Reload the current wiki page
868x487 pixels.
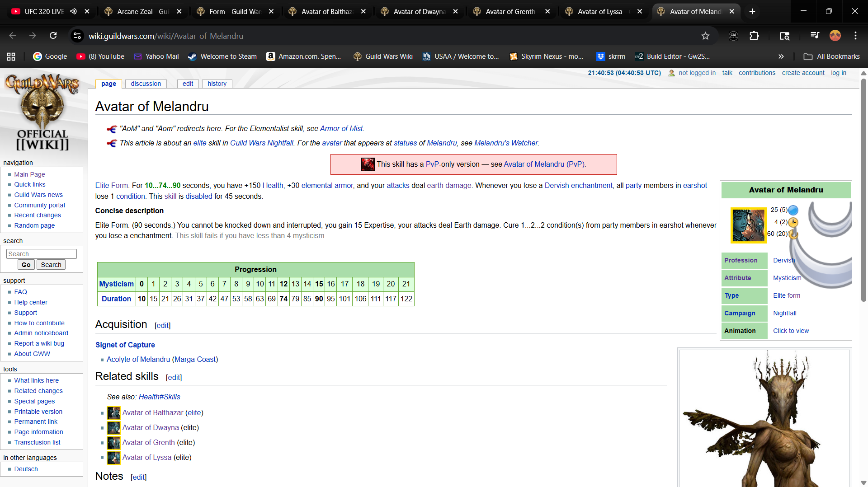(53, 36)
